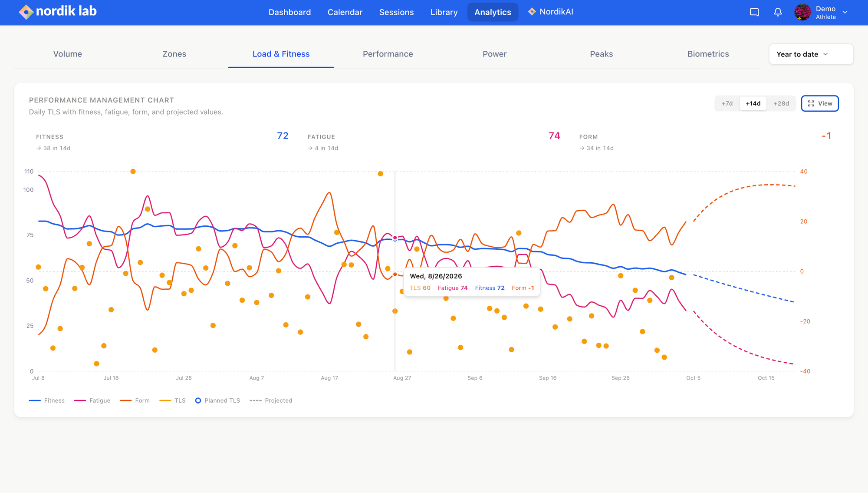Open the Sessions page
Viewport: 868px width, 493px height.
coord(396,12)
